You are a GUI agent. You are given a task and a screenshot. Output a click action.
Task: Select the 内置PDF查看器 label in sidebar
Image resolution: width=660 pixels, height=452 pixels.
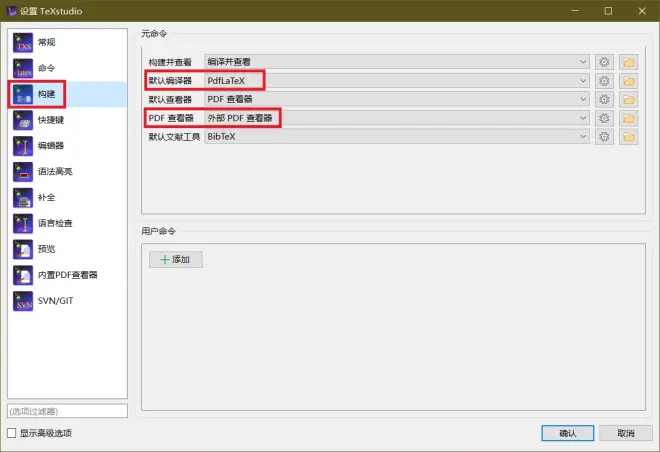point(68,275)
